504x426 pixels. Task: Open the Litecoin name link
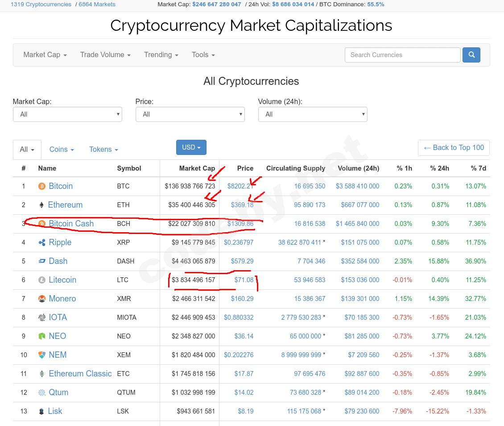(63, 280)
